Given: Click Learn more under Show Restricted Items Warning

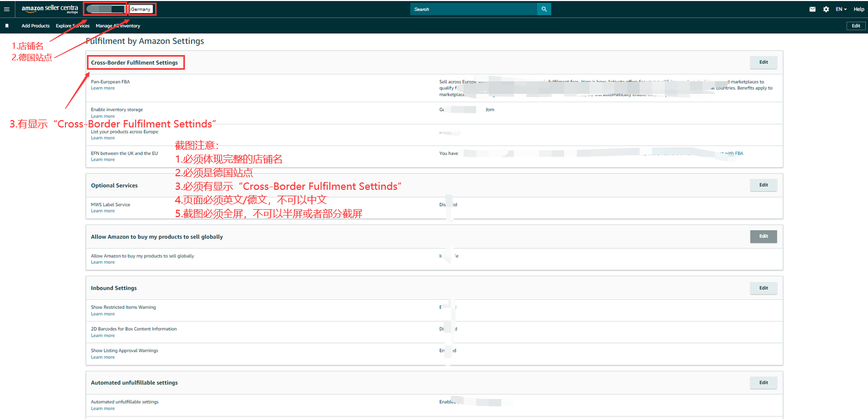Looking at the screenshot, I should click(103, 314).
